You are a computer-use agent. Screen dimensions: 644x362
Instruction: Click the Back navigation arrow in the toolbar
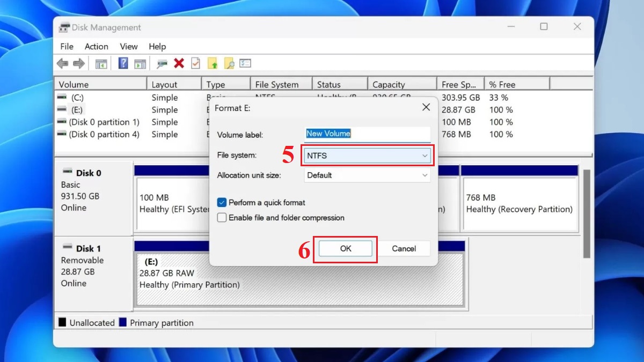62,63
